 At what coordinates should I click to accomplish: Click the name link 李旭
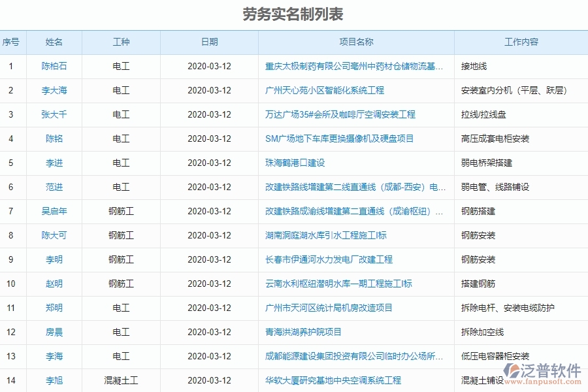tap(54, 380)
